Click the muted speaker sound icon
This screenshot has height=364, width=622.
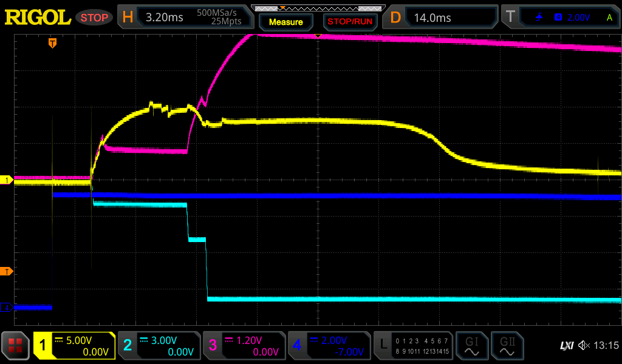click(x=584, y=345)
